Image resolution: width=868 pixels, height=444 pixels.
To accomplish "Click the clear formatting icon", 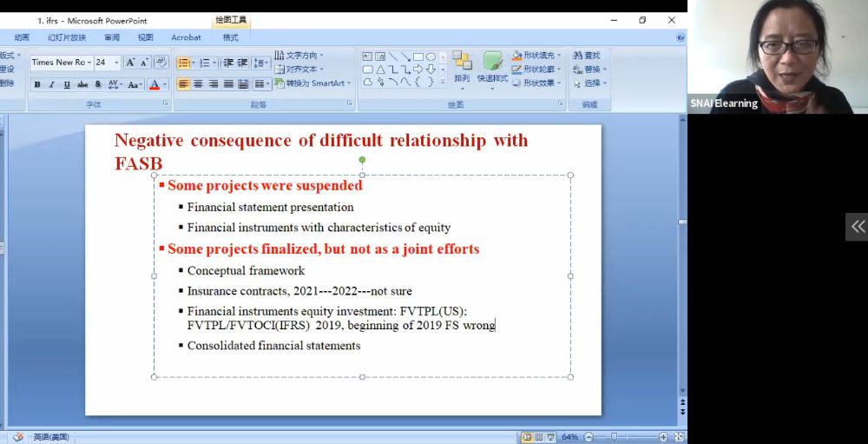I will click(x=161, y=63).
